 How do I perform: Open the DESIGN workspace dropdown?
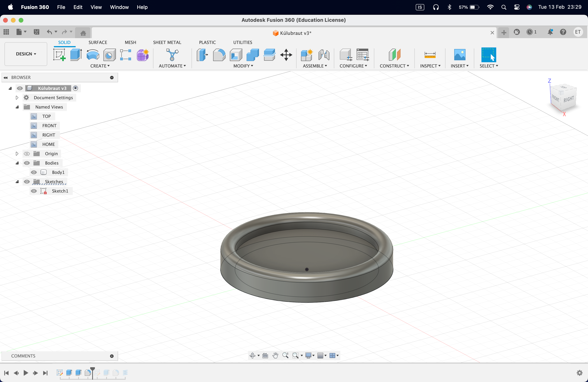coord(26,54)
